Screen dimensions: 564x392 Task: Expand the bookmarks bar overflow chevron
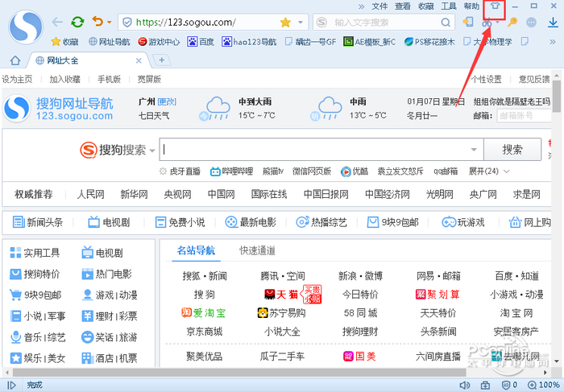pos(553,42)
